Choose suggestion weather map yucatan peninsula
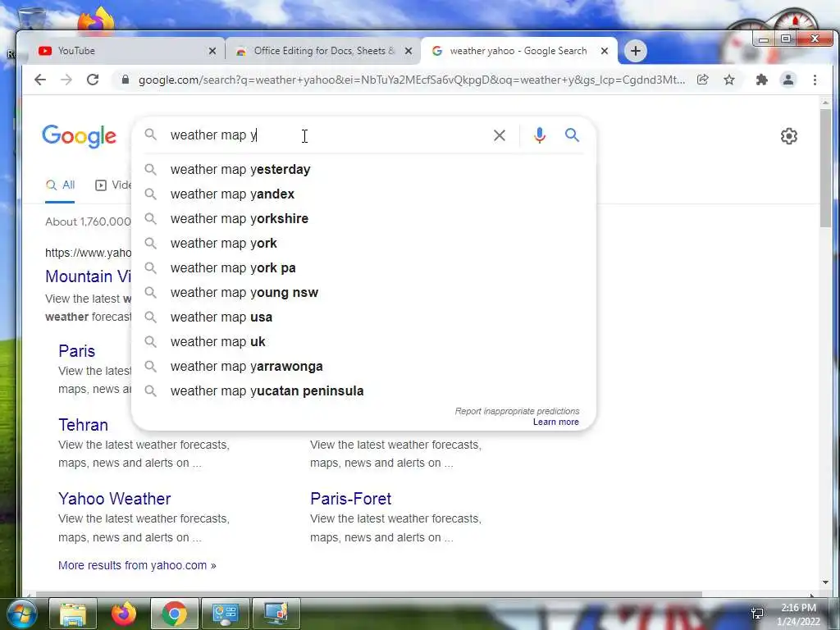This screenshot has width=840, height=630. (x=363, y=391)
